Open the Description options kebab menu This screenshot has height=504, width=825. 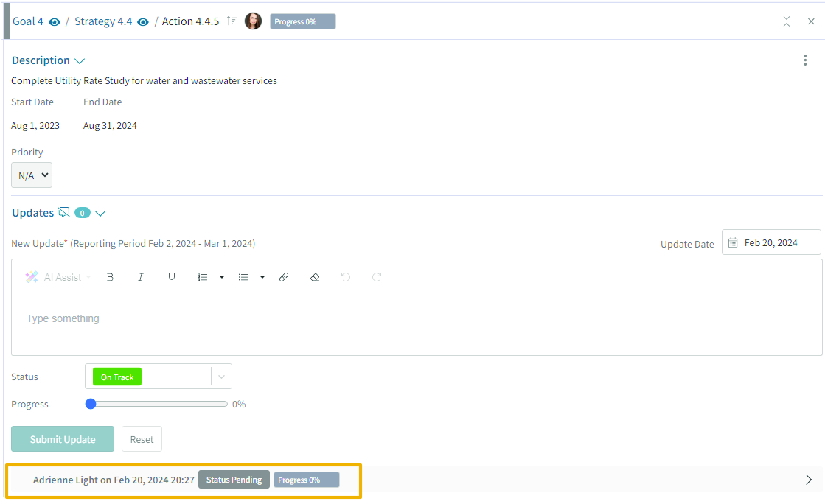point(805,60)
